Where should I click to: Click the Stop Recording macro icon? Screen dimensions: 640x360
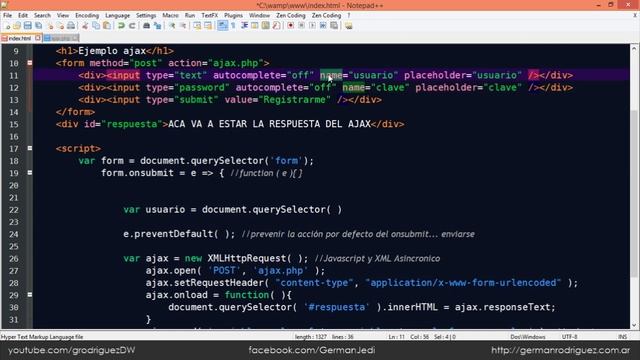301,26
